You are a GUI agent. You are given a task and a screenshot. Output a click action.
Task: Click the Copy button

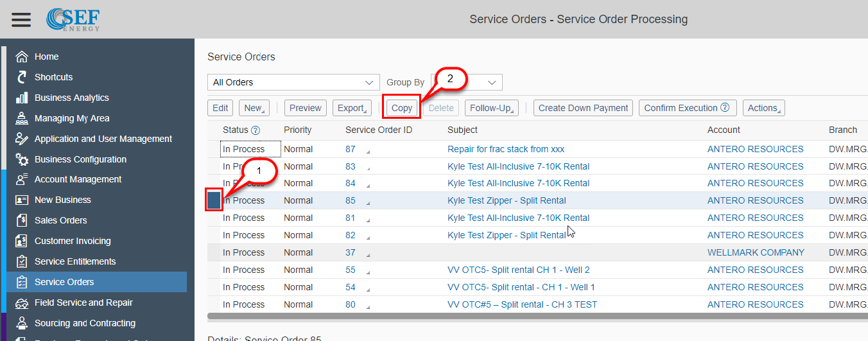point(402,108)
